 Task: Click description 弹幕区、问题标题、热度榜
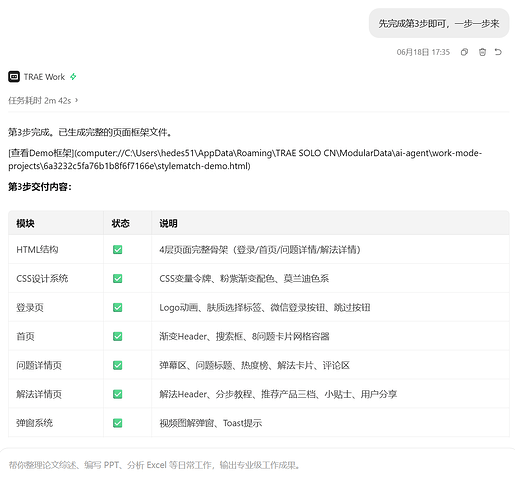click(x=254, y=365)
